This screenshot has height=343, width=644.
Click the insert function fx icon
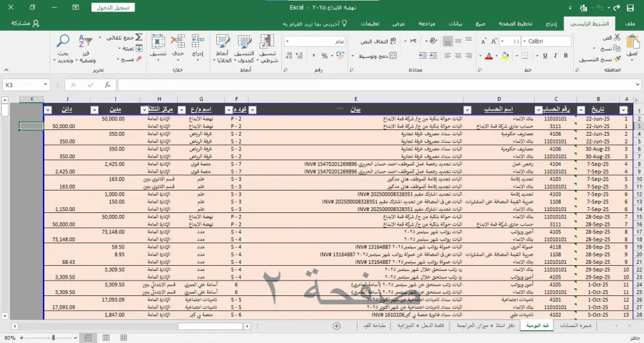[107, 84]
